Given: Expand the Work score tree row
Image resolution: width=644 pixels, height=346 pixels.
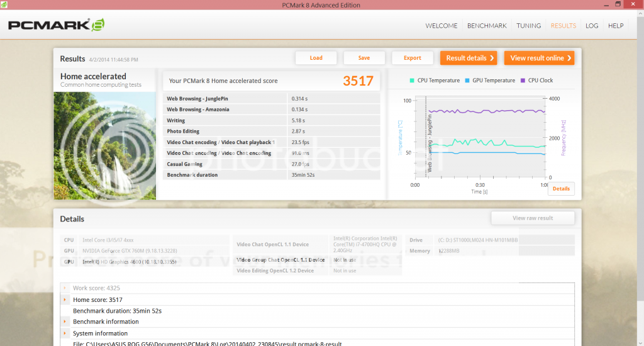Looking at the screenshot, I should (65, 288).
